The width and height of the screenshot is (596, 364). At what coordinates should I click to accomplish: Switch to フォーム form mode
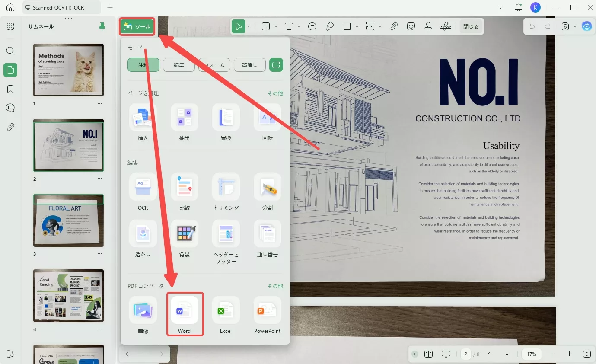tap(214, 65)
